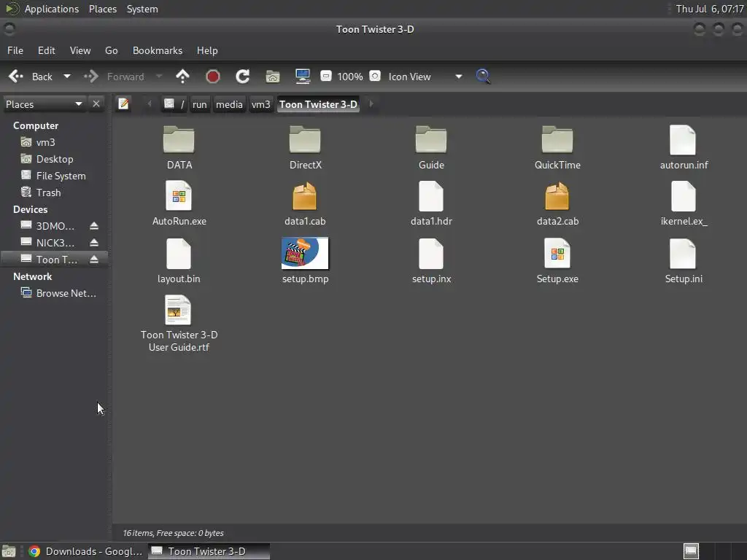
Task: Open the Forward history dropdown arrow
Action: pos(159,76)
